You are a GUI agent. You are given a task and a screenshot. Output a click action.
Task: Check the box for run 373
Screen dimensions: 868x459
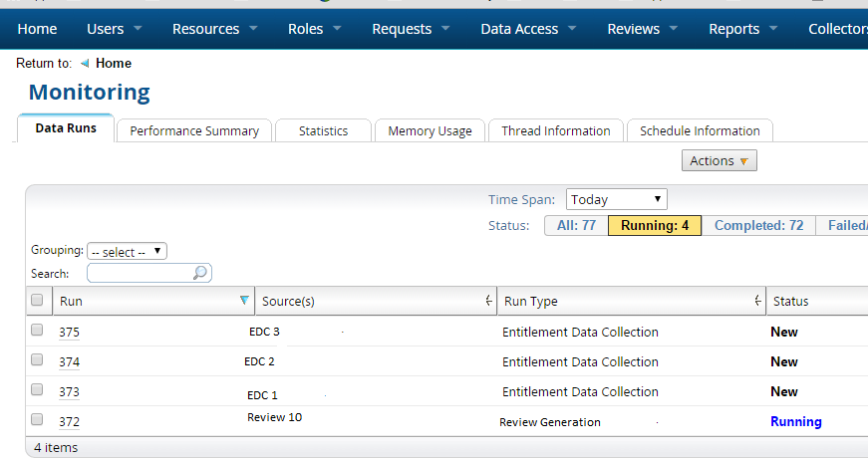click(x=37, y=390)
